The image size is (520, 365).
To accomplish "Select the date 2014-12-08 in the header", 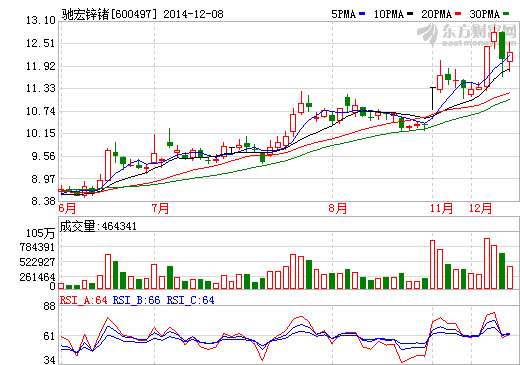I will 193,14.
